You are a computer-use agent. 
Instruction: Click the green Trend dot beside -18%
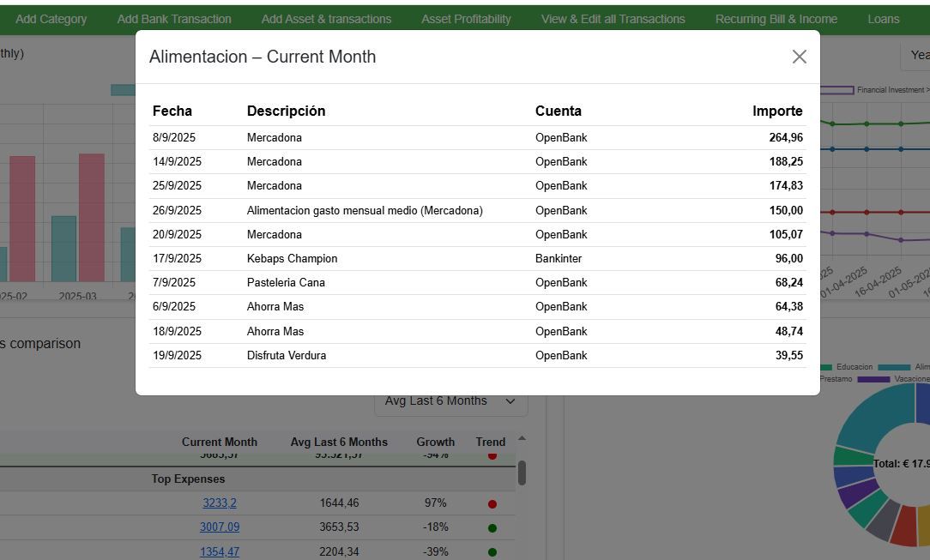coord(492,528)
